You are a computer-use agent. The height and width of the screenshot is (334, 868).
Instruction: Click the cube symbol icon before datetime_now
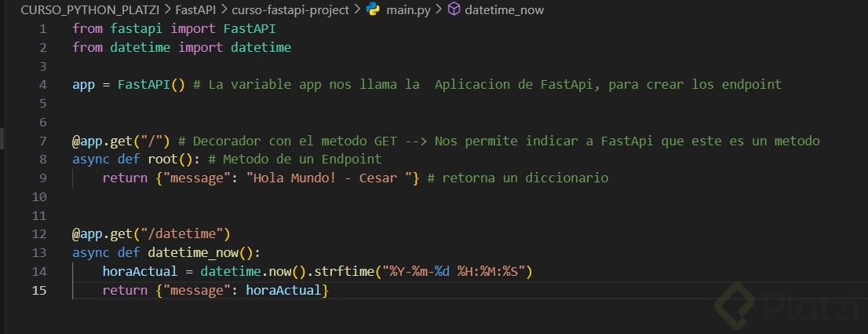pos(454,9)
